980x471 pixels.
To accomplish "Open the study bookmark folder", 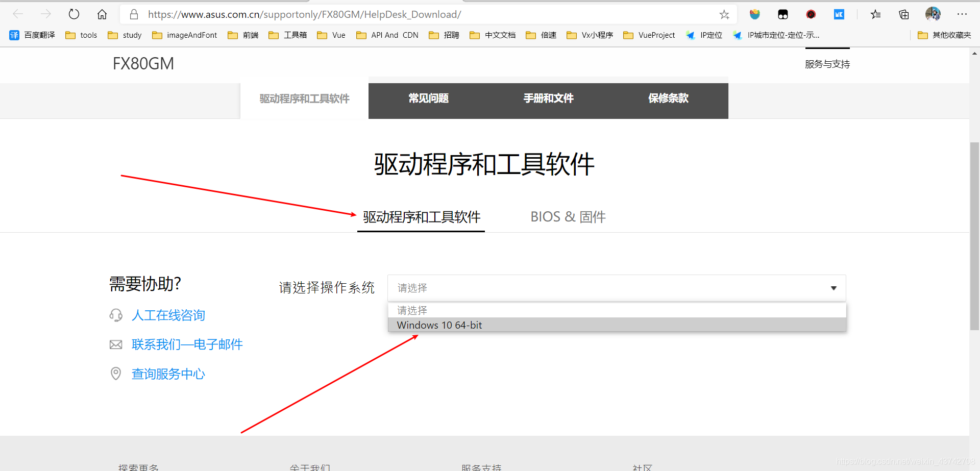I will [125, 35].
